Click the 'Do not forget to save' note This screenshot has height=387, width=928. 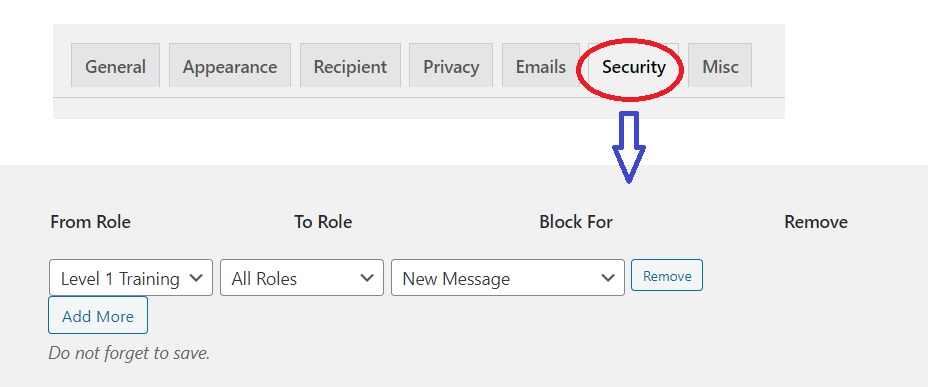pyautogui.click(x=129, y=353)
